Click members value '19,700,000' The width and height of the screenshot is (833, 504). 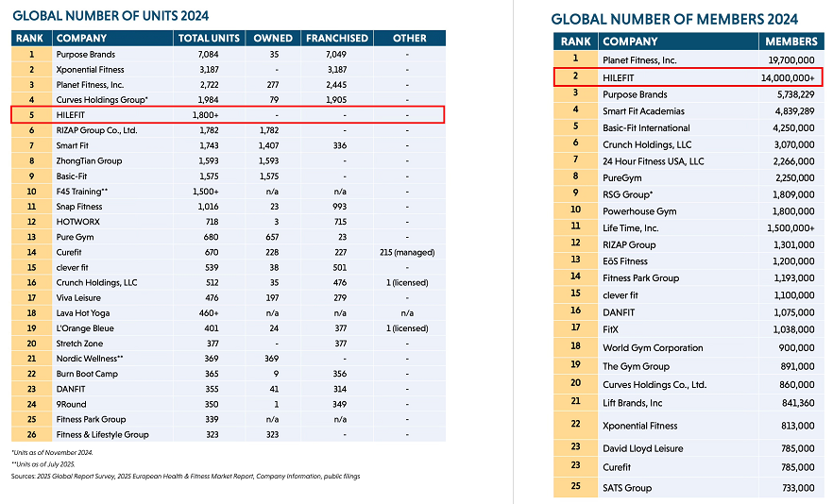[x=791, y=60]
